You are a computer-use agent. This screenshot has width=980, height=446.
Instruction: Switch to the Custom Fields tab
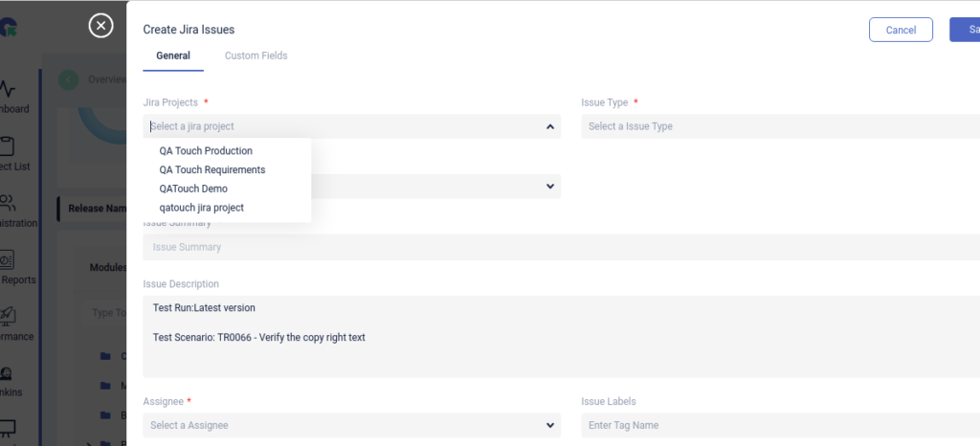click(256, 56)
